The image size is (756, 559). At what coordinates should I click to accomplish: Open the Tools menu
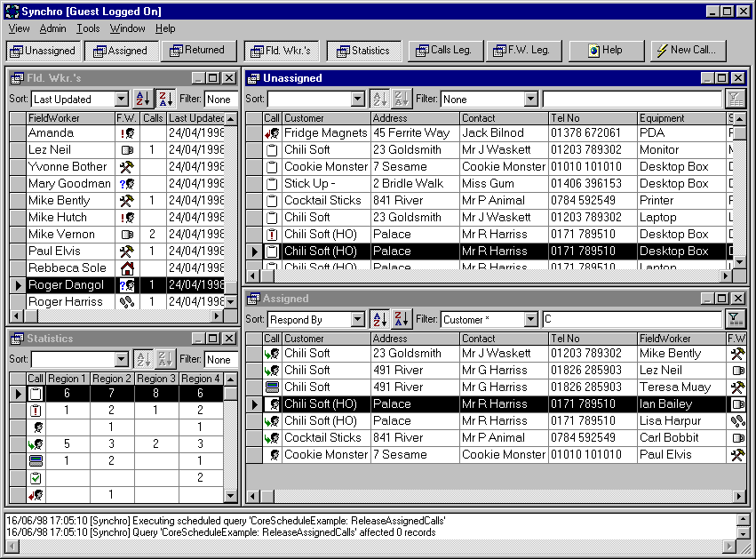(88, 28)
